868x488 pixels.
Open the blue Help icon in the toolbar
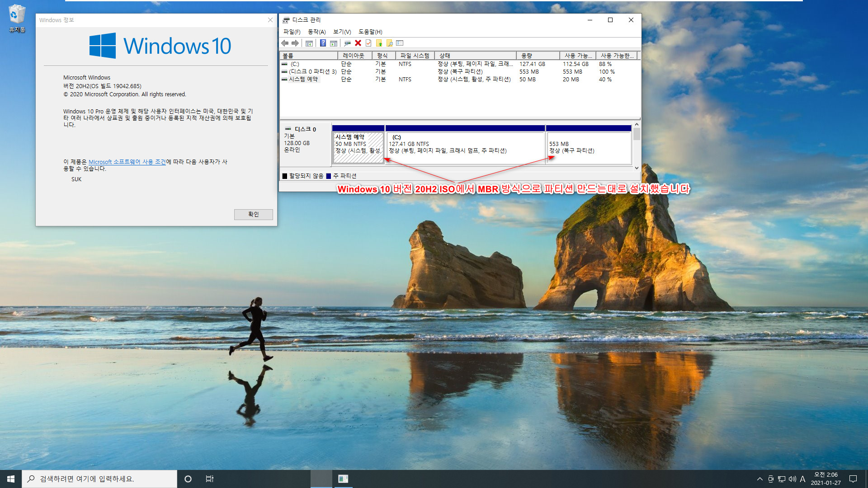323,43
